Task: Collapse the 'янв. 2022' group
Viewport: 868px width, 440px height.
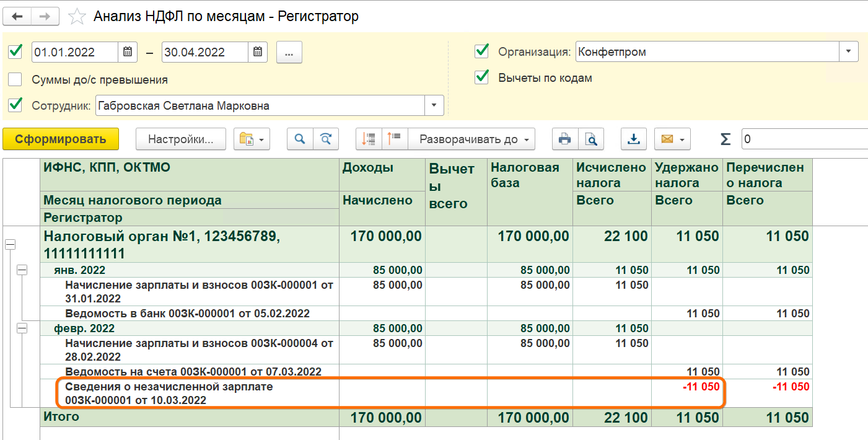Action: tap(22, 270)
